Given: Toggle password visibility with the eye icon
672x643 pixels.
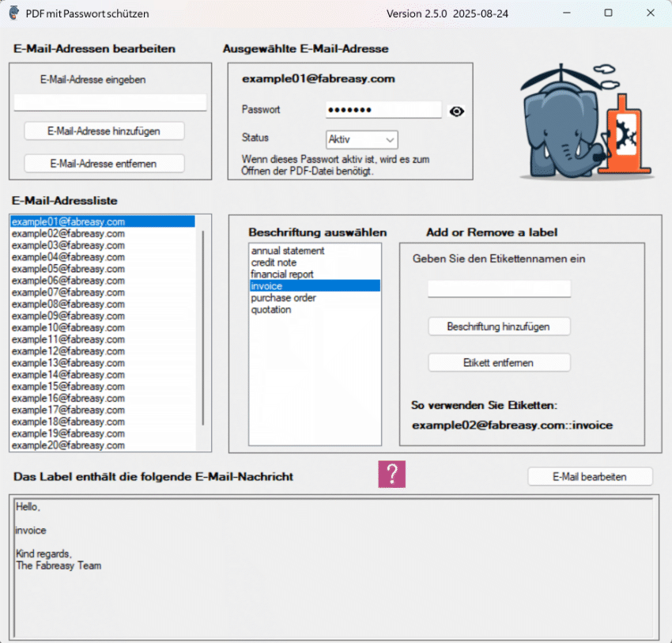Looking at the screenshot, I should click(456, 112).
